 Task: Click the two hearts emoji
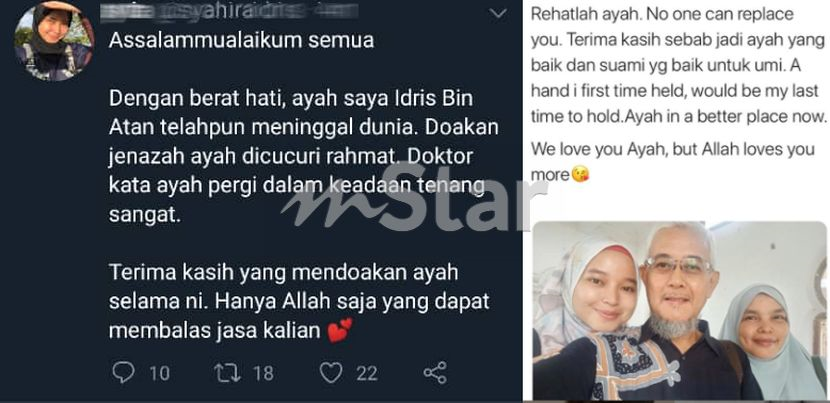pyautogui.click(x=340, y=330)
